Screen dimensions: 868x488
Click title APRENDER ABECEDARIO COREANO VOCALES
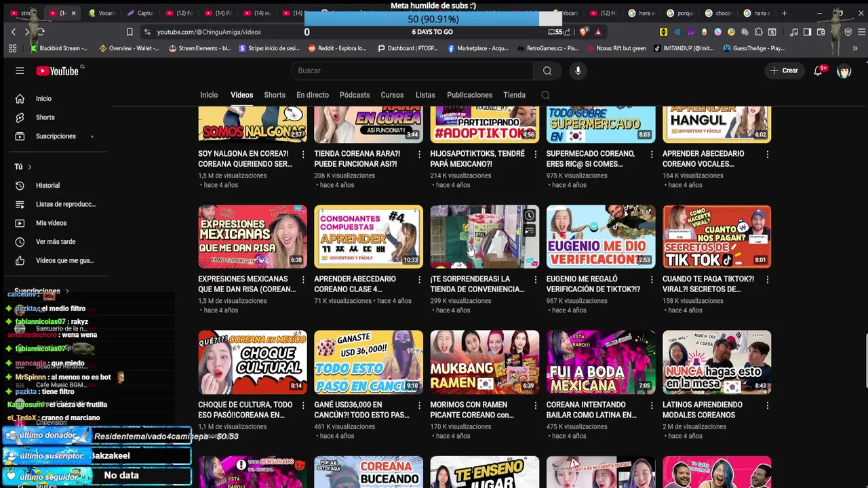[x=703, y=159]
